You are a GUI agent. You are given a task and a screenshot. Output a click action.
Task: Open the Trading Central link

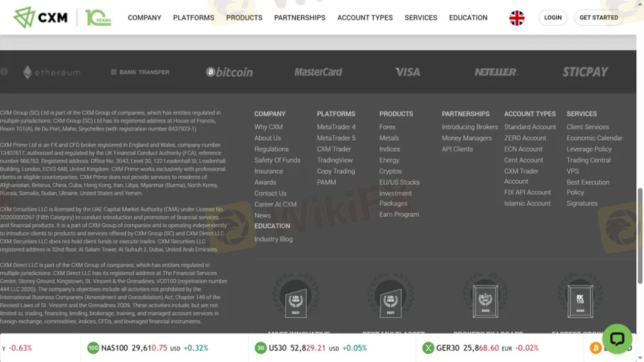(589, 160)
